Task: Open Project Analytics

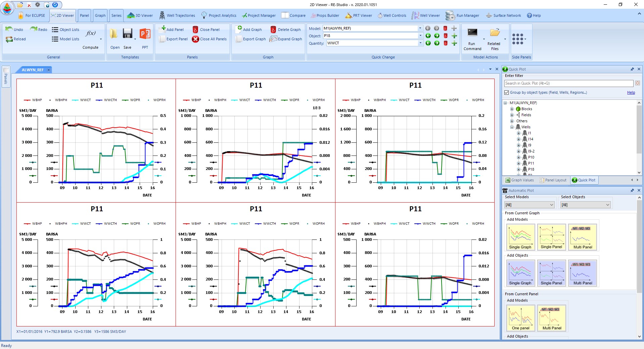Action: [x=219, y=15]
